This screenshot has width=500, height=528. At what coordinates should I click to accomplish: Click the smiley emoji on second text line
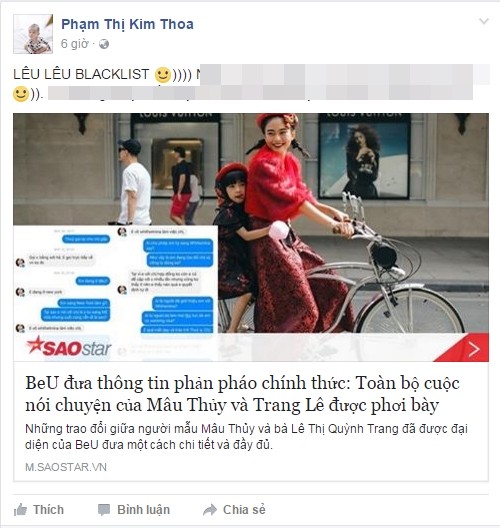click(x=21, y=94)
